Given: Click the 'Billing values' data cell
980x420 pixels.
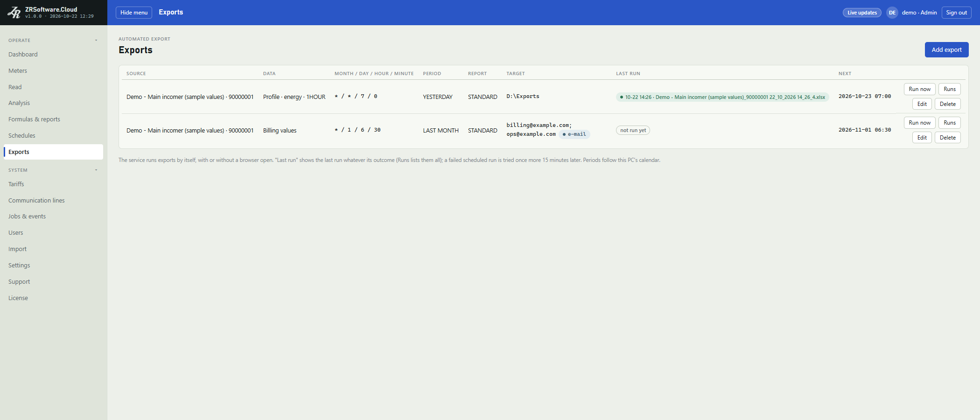Looking at the screenshot, I should (280, 131).
